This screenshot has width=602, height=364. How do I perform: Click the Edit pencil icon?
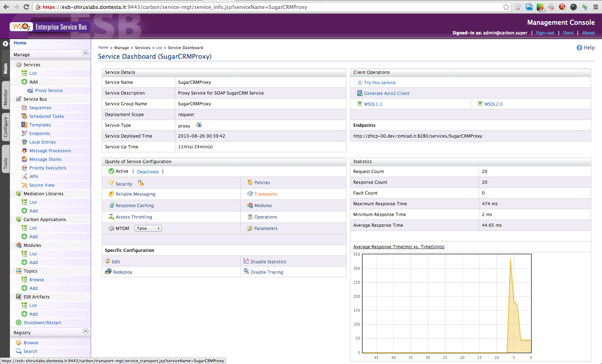[x=108, y=261]
